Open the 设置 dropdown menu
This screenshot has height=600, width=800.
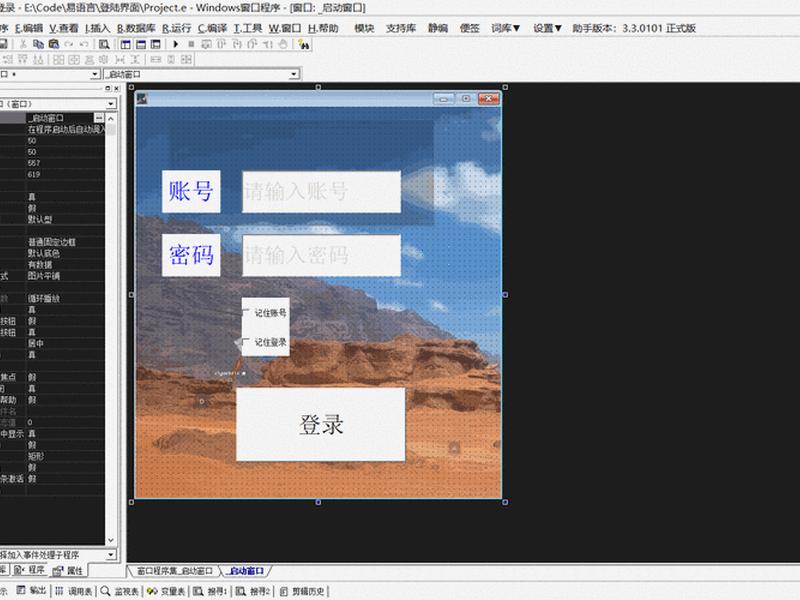(547, 28)
